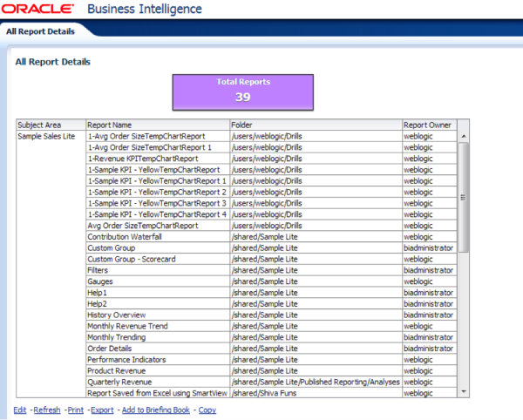Click the Edit link
This screenshot has width=523, height=420.
point(19,410)
